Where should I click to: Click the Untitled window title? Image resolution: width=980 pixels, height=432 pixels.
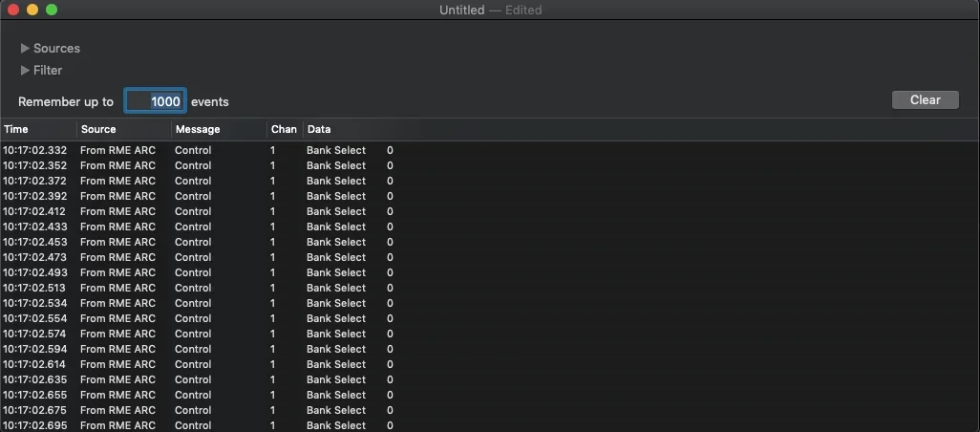[x=461, y=10]
